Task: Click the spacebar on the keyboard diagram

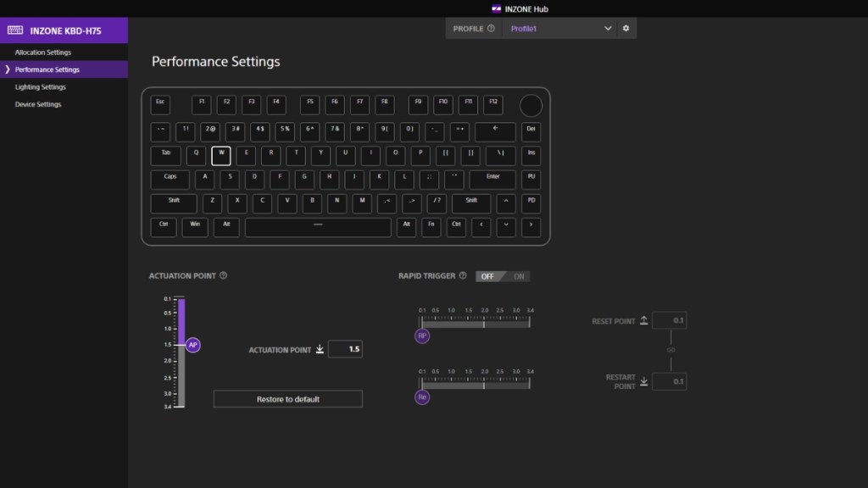Action: (318, 227)
